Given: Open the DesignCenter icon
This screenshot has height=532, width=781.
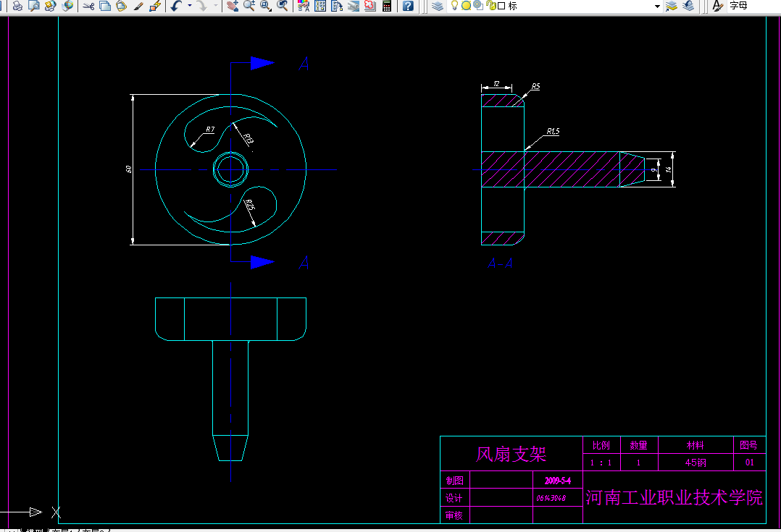Looking at the screenshot, I should 320,6.
